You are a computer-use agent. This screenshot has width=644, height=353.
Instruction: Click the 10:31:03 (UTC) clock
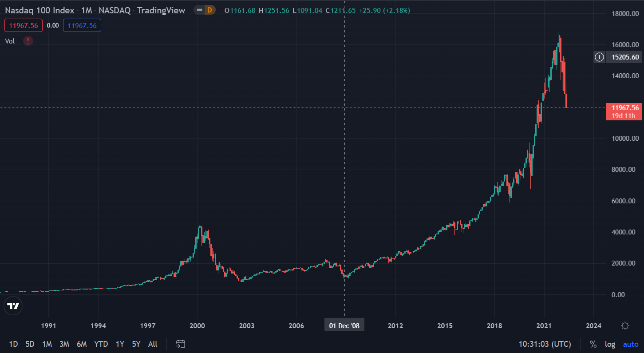pyautogui.click(x=545, y=344)
